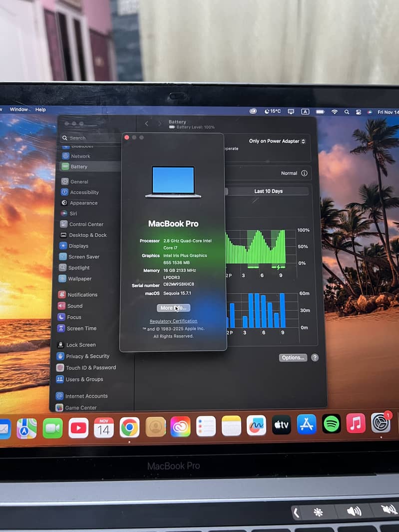399x532 pixels.
Task: Launch Google Chrome from the Dock
Action: point(129,427)
